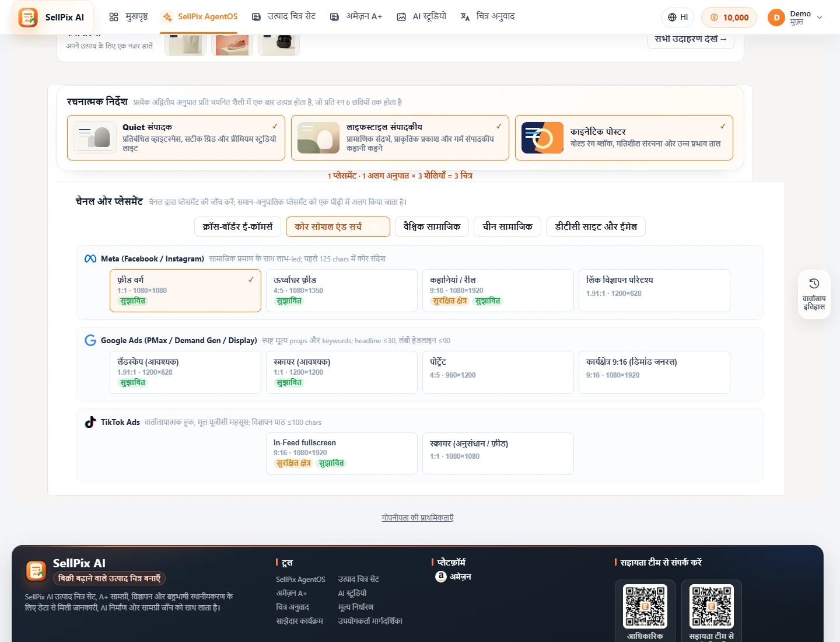This screenshot has width=840, height=642.
Task: Click the 10,000 credits balance
Action: (x=729, y=18)
